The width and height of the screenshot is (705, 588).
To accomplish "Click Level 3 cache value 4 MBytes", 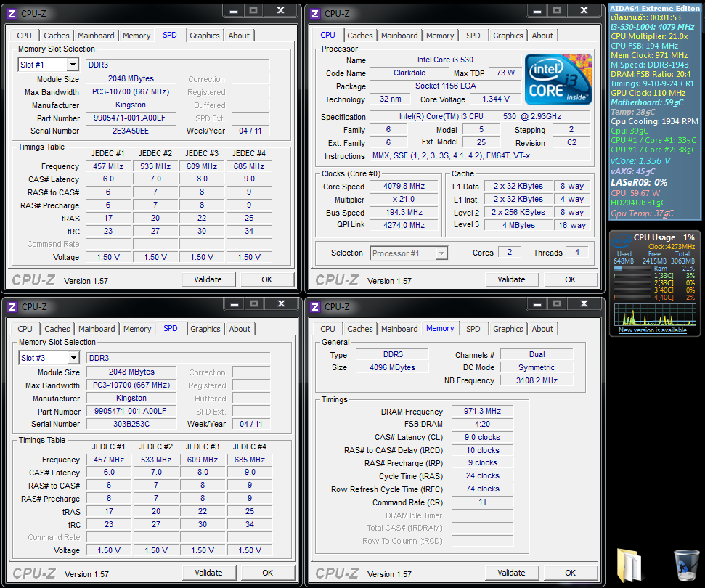I will pos(518,225).
